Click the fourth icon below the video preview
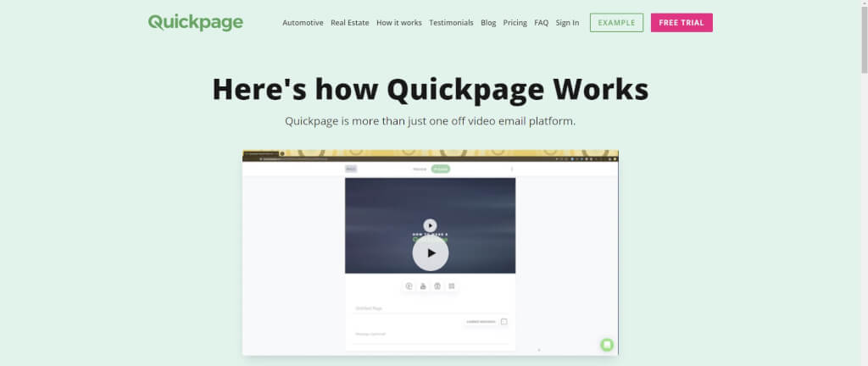This screenshot has height=366, width=868. coord(452,286)
